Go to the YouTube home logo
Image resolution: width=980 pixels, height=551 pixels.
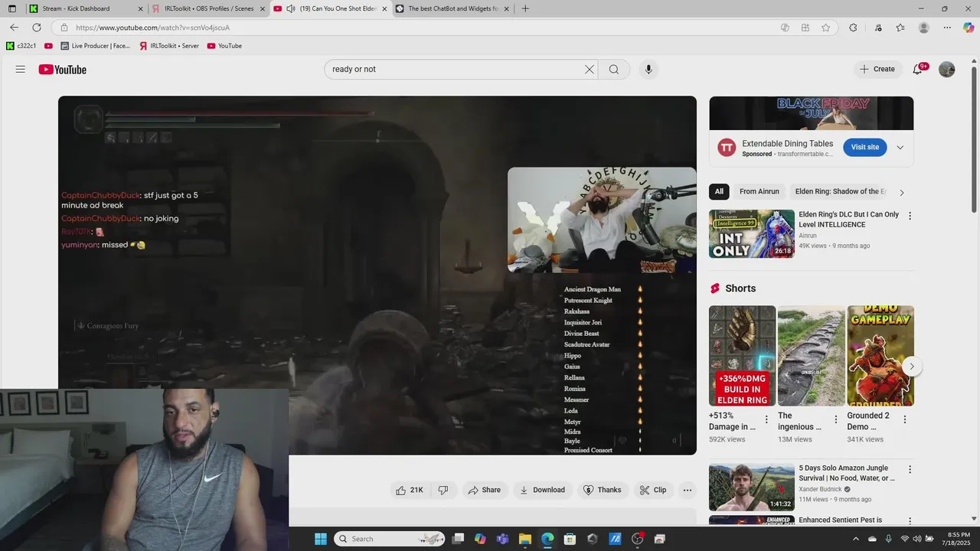pos(63,70)
